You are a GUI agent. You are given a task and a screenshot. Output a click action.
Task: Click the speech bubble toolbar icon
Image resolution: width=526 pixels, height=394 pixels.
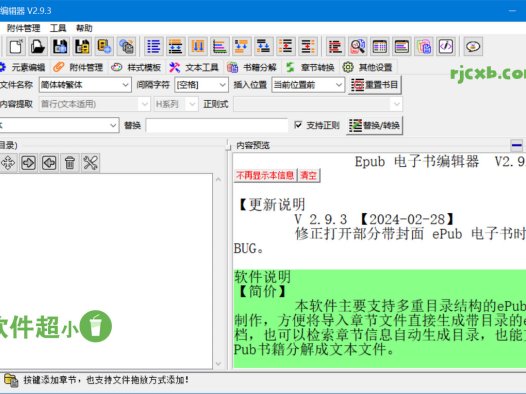[x=473, y=46]
